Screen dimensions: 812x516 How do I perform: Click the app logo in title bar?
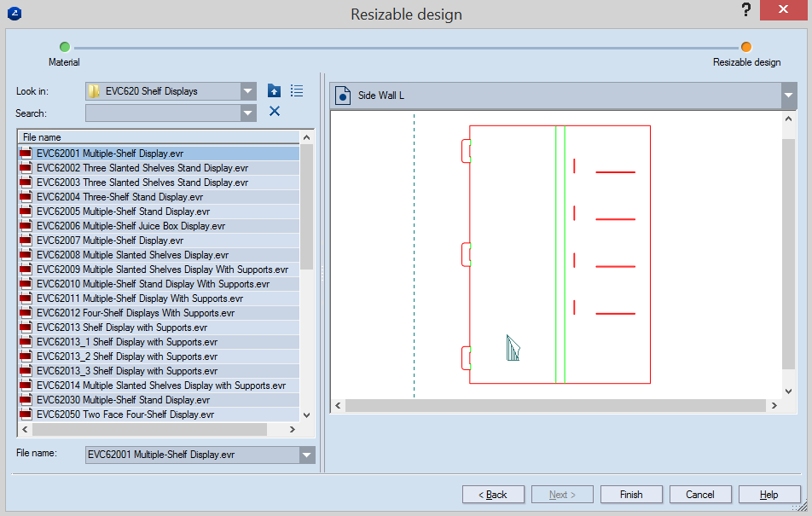point(14,14)
